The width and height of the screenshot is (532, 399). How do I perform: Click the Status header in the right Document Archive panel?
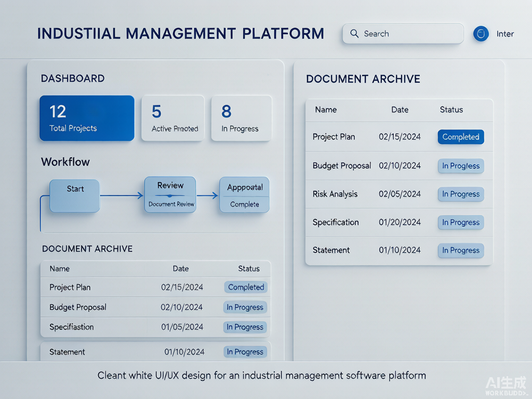[x=451, y=110]
